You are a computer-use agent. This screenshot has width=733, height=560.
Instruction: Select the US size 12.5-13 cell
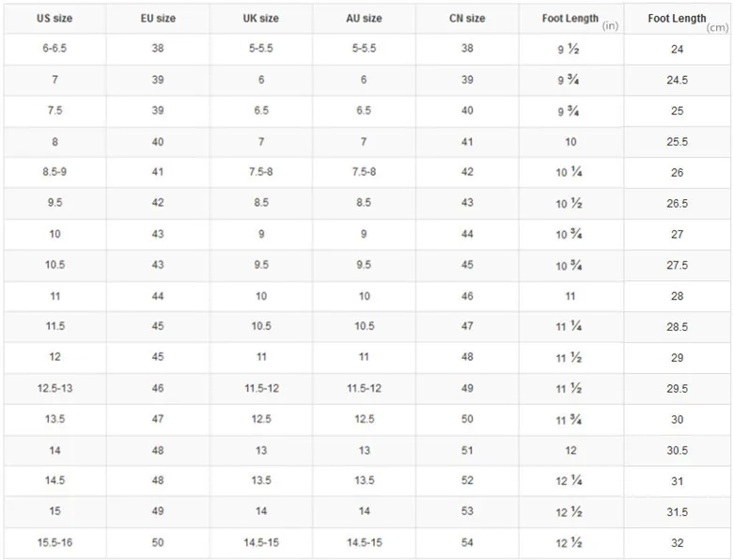click(54, 389)
